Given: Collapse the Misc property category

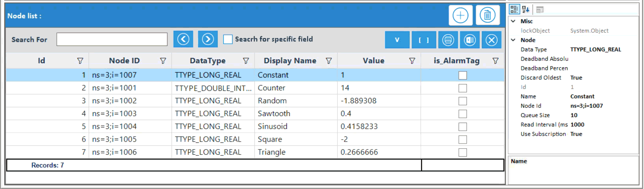Looking at the screenshot, I should pos(513,21).
